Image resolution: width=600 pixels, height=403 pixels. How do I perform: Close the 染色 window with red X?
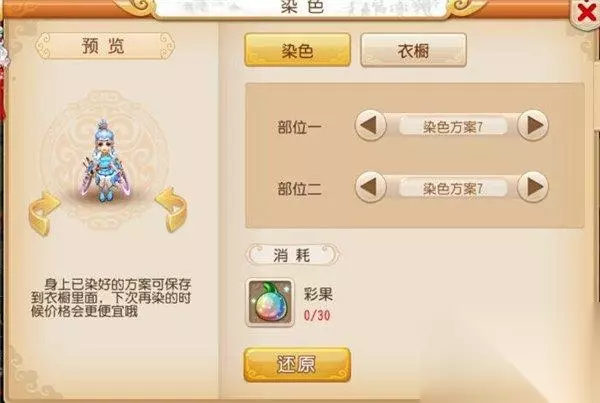[x=585, y=13]
